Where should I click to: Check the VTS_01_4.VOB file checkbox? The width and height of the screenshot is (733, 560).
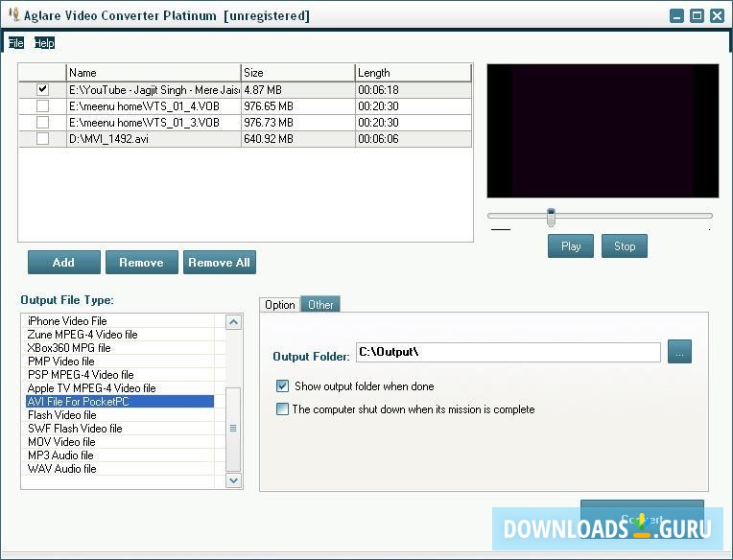pyautogui.click(x=42, y=106)
